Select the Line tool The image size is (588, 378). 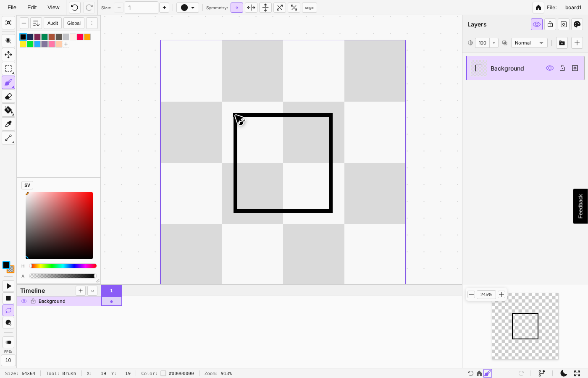[8, 138]
